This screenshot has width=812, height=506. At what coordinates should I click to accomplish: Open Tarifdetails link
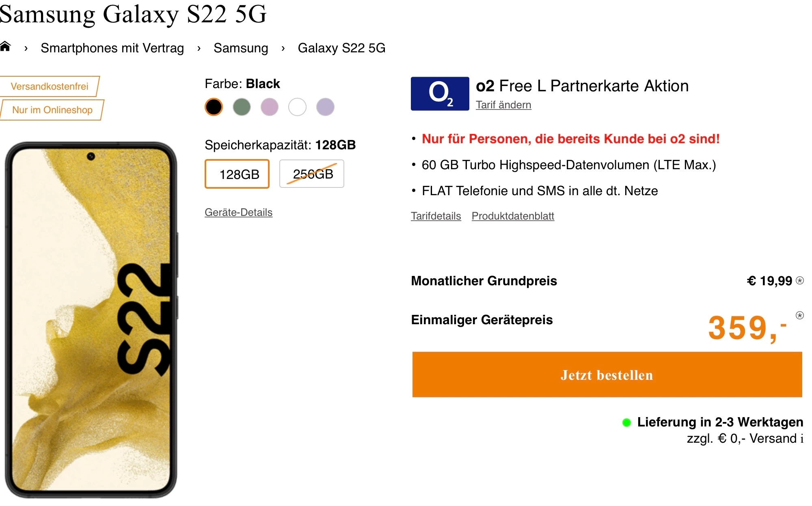(x=436, y=216)
